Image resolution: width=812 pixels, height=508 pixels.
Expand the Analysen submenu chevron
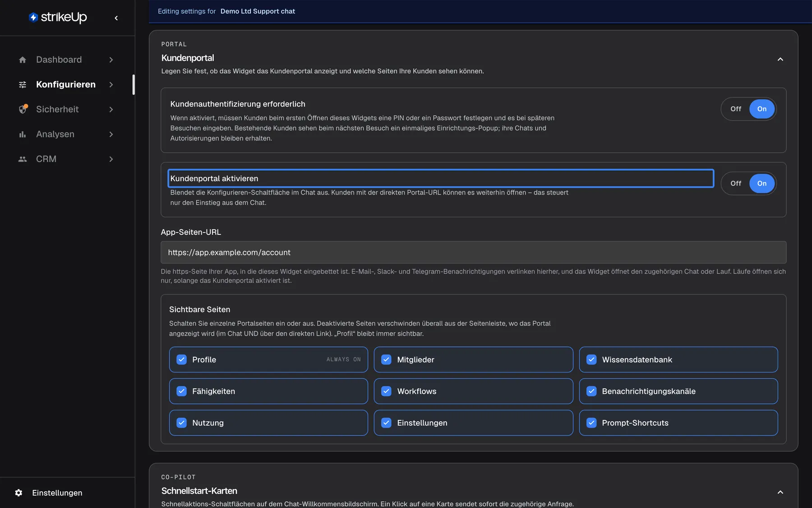click(x=111, y=134)
